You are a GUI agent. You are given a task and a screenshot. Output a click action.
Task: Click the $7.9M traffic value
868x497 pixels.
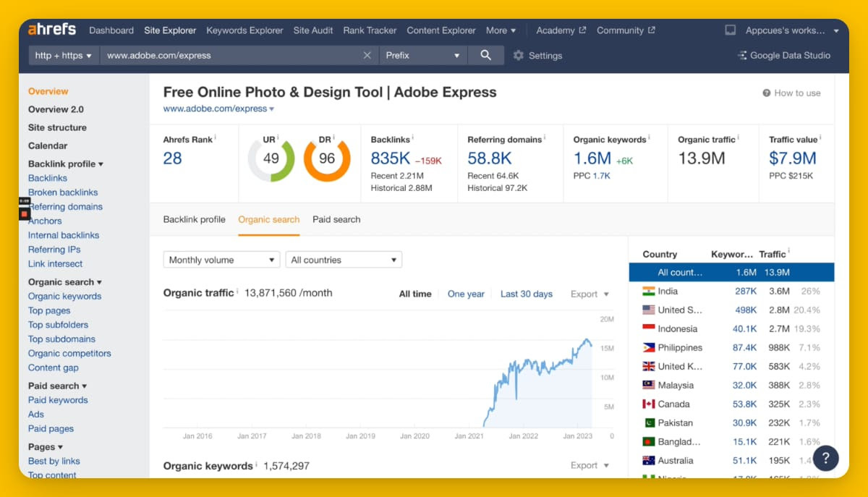point(793,158)
